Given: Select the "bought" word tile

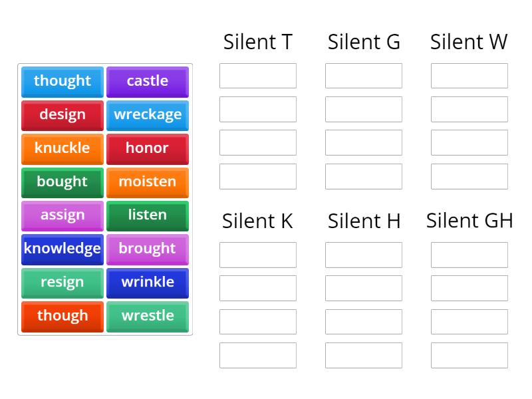Looking at the screenshot, I should coord(62,182).
